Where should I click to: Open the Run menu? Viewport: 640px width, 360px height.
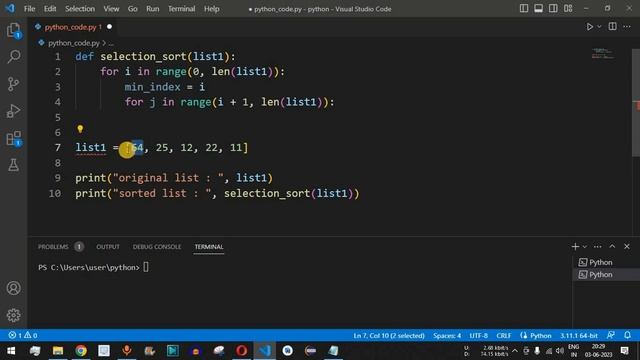pos(153,9)
